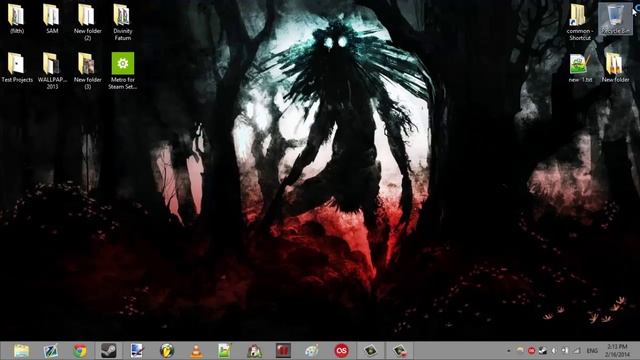Open the taskbar icon right of Steam
Screen dimensions: 640x360
[137, 351]
